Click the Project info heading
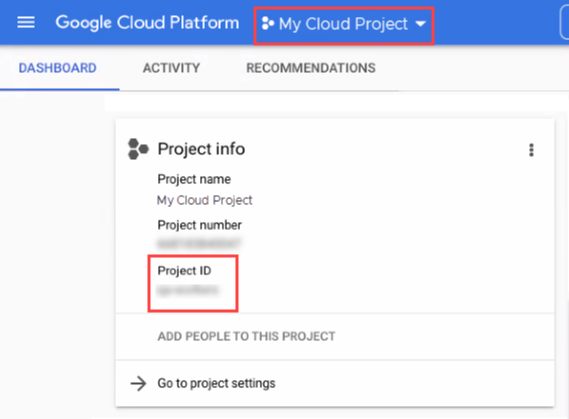The image size is (569, 419). pos(201,149)
